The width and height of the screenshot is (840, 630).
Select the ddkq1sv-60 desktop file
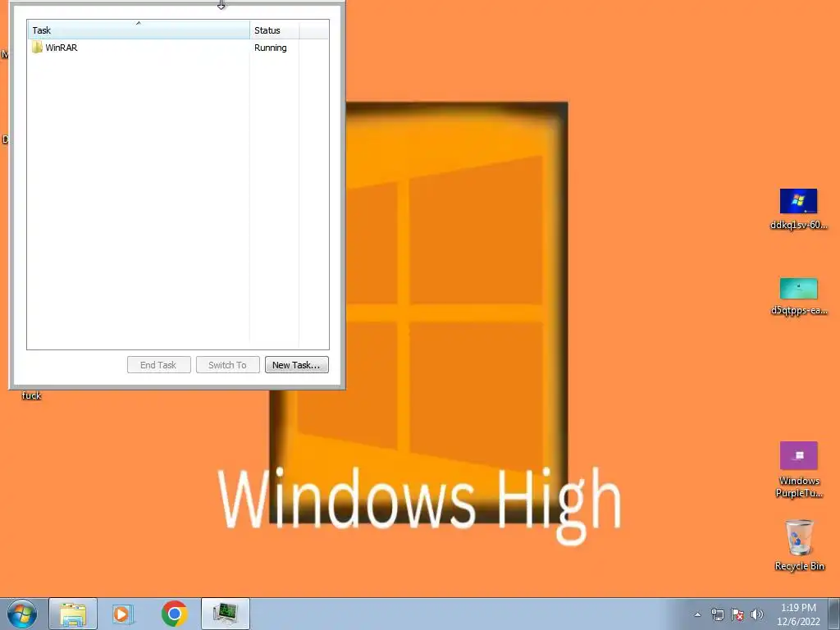click(x=798, y=209)
